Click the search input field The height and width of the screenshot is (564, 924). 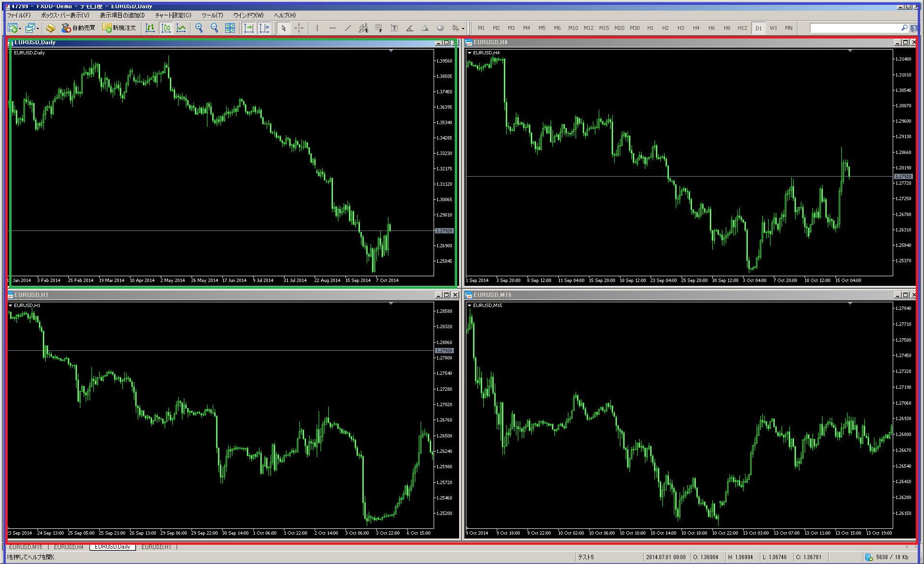tap(855, 28)
